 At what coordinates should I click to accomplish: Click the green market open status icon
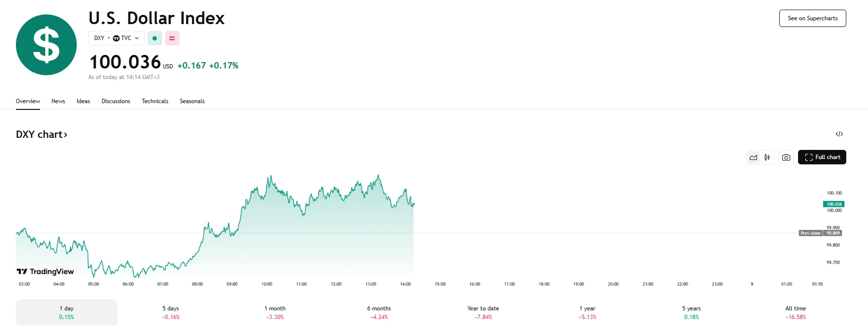(154, 38)
